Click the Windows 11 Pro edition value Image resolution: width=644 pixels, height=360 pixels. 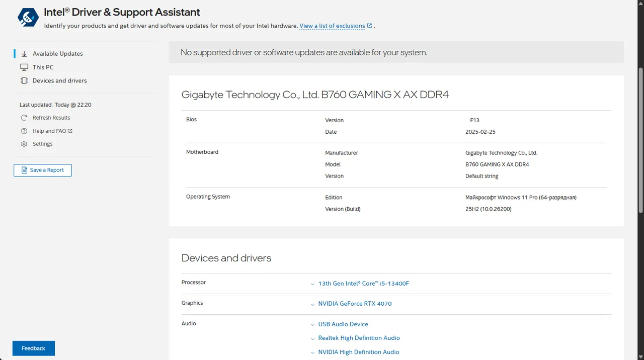pyautogui.click(x=521, y=198)
